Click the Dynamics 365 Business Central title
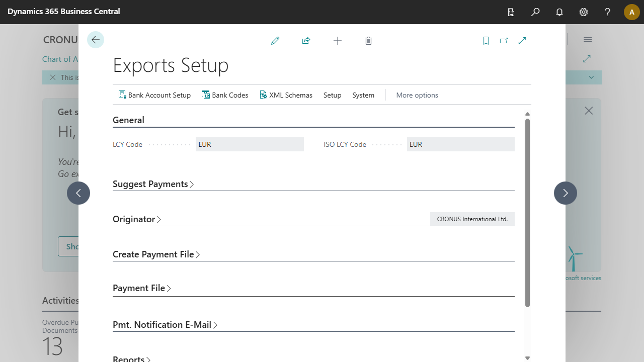The width and height of the screenshot is (644, 362). pyautogui.click(x=64, y=11)
